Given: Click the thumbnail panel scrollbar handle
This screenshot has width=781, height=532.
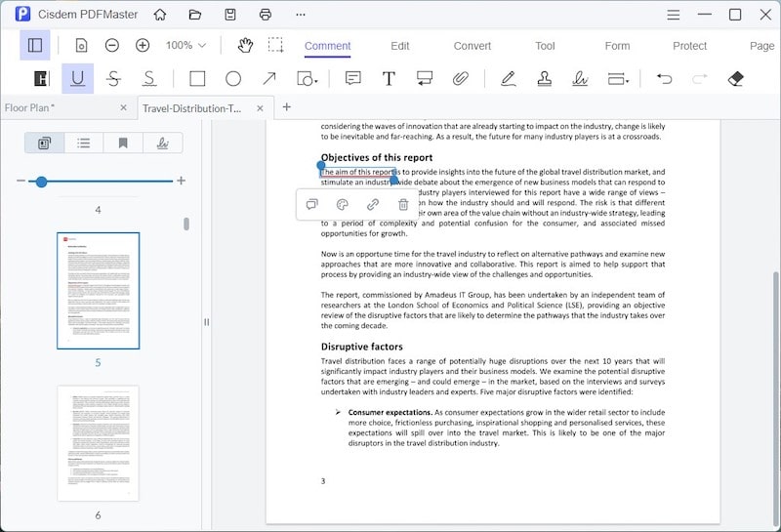Looking at the screenshot, I should click(186, 224).
